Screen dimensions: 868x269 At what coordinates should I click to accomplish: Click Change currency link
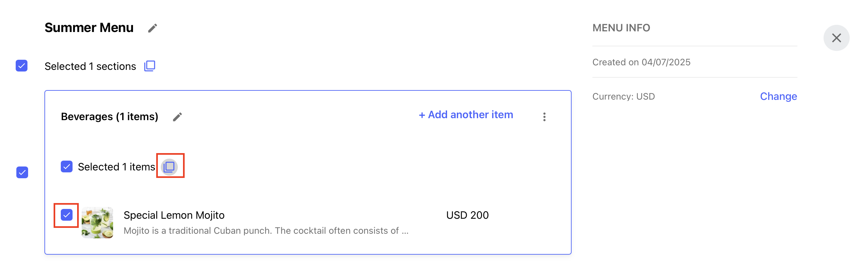(x=778, y=97)
